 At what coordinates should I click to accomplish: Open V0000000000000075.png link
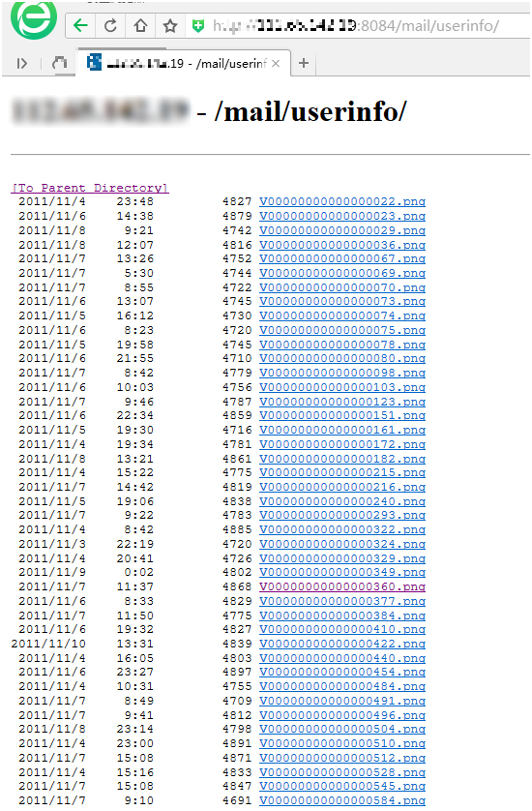point(342,330)
